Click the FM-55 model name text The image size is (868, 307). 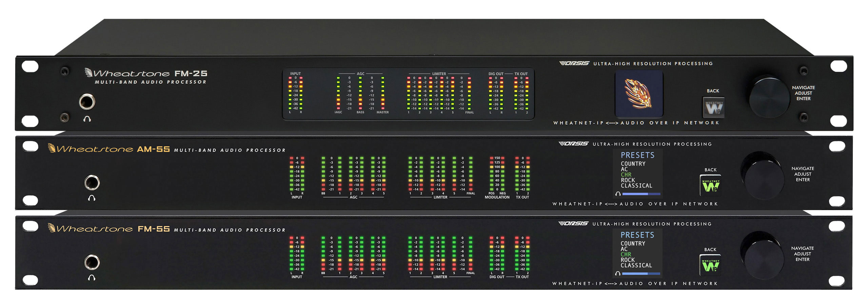click(154, 229)
